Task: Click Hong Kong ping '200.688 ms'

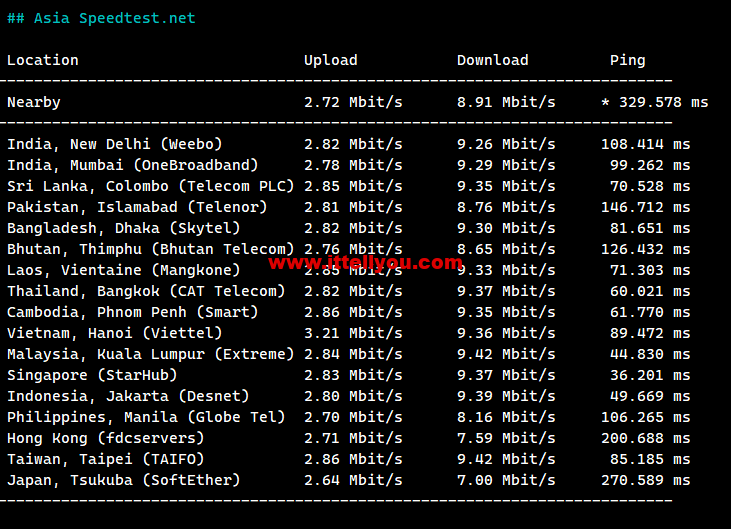Action: [646, 438]
